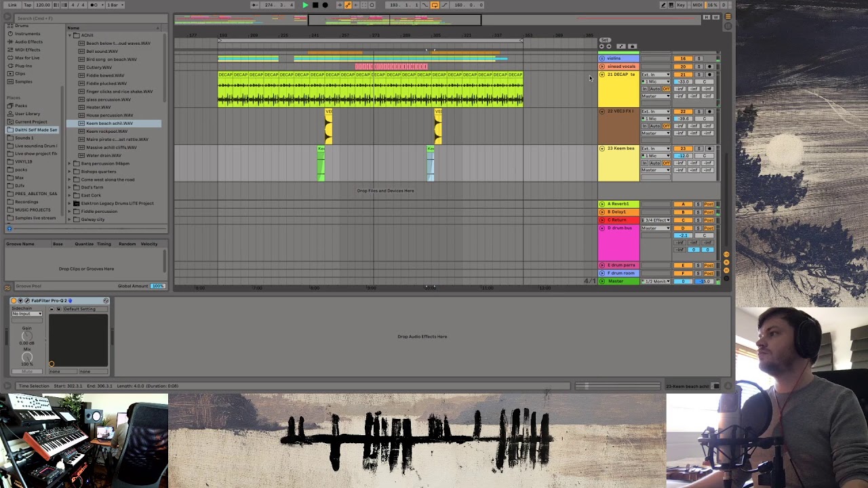Click the Set locator button

tap(605, 40)
